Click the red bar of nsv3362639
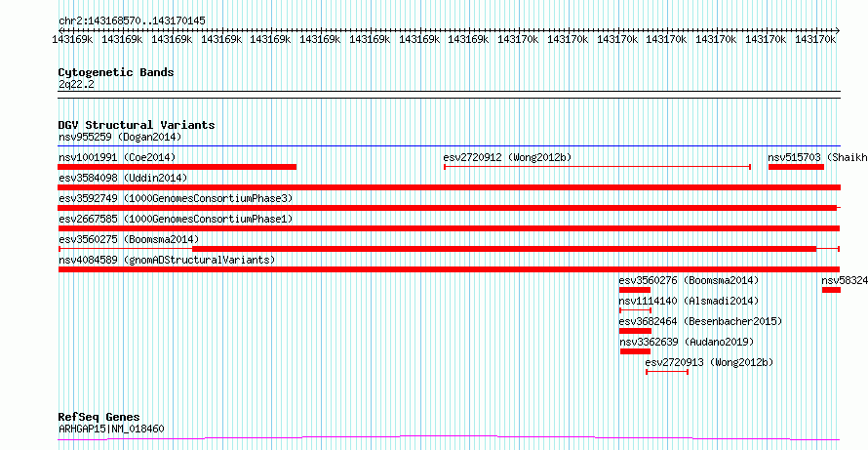The image size is (868, 450). pyautogui.click(x=635, y=351)
